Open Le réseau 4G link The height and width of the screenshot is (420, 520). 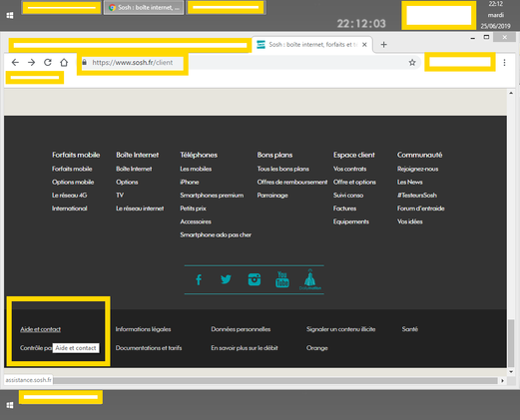click(69, 196)
